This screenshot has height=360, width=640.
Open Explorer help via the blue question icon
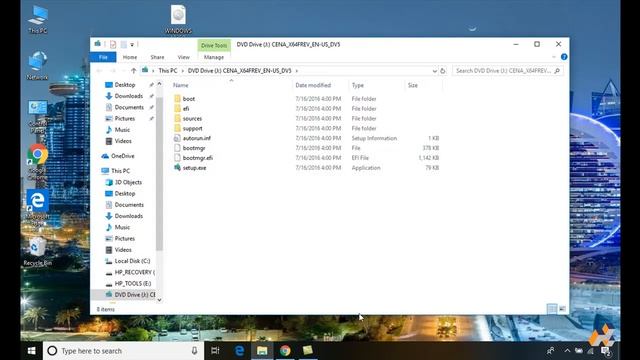click(x=564, y=57)
